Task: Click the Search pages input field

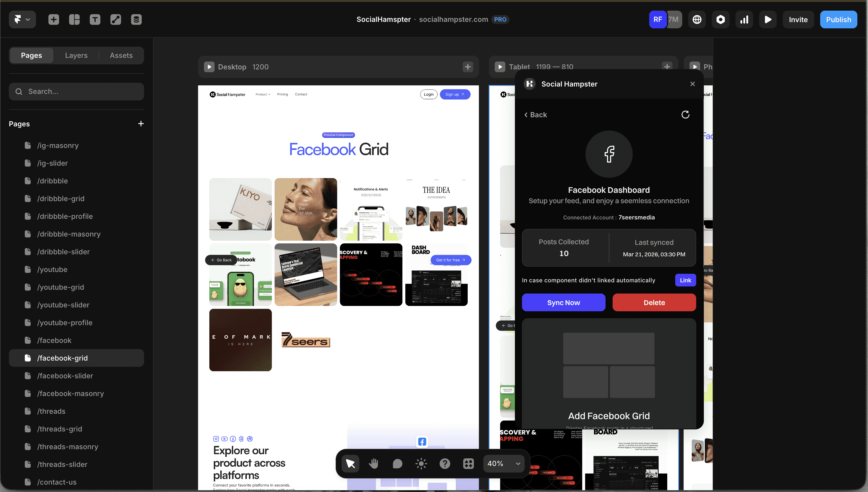Action: tap(76, 92)
